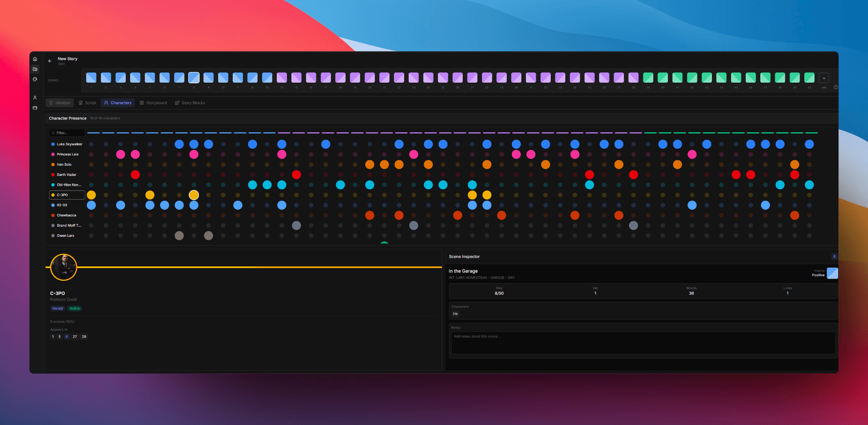Open the Home icon in the sidebar
Image resolution: width=868 pixels, height=425 pixels.
[x=35, y=59]
